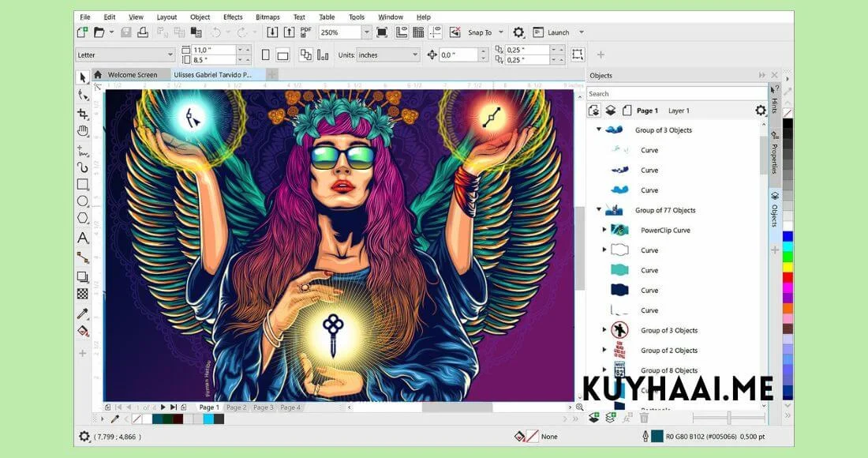
Task: Click the Full-screen preview icon
Action: click(x=382, y=32)
